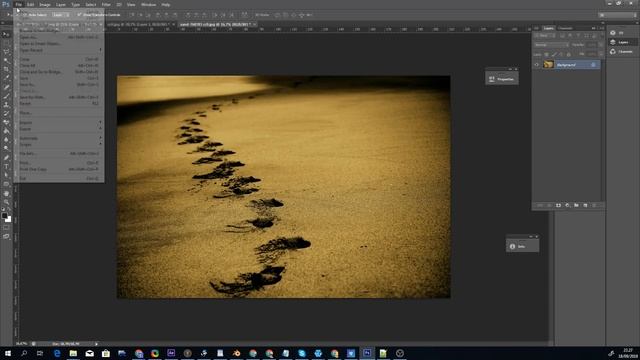This screenshot has height=360, width=640.
Task: Select the Hand tool
Action: point(6,193)
